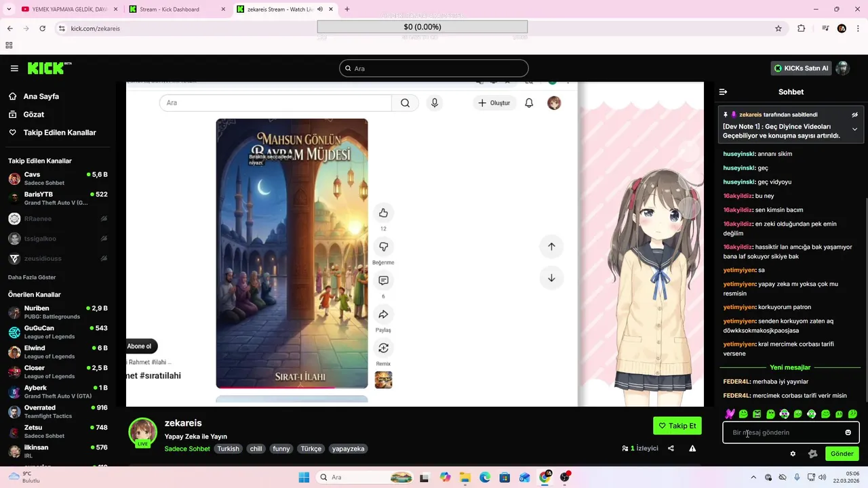This screenshot has height=488, width=868.
Task: Select the funny tag
Action: tap(281, 449)
